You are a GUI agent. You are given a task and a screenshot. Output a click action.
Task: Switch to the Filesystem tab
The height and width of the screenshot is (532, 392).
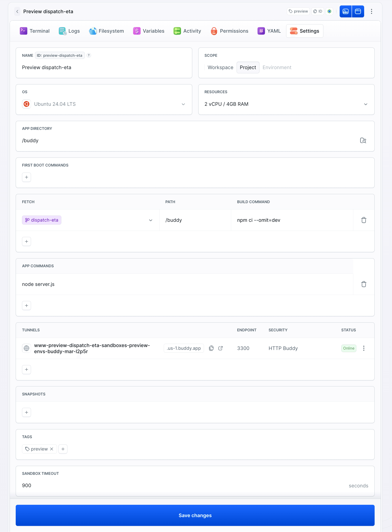click(x=106, y=31)
